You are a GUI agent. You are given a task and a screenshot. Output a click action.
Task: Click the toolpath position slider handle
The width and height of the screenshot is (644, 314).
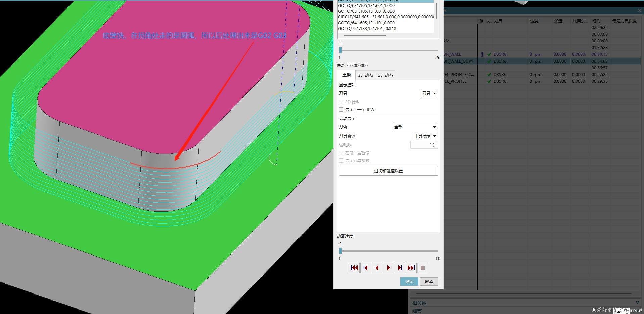tap(340, 50)
